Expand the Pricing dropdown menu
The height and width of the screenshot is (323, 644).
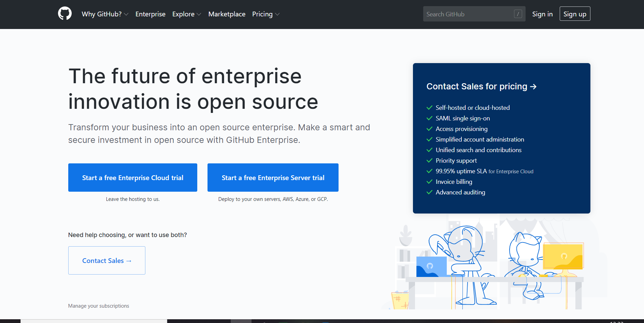coord(266,14)
